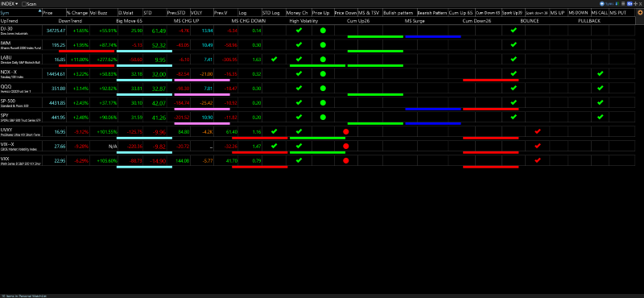Click the Big Move 65 label
This screenshot has width=644, height=298.
point(129,21)
